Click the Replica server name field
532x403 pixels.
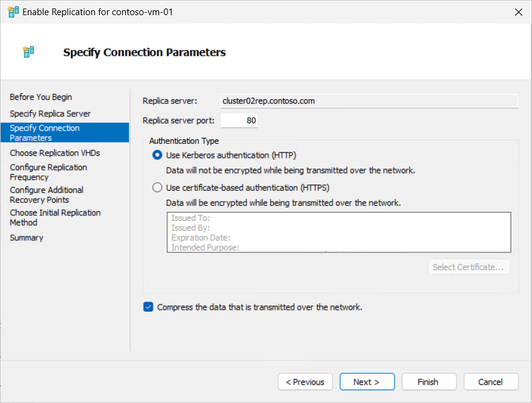[368, 101]
